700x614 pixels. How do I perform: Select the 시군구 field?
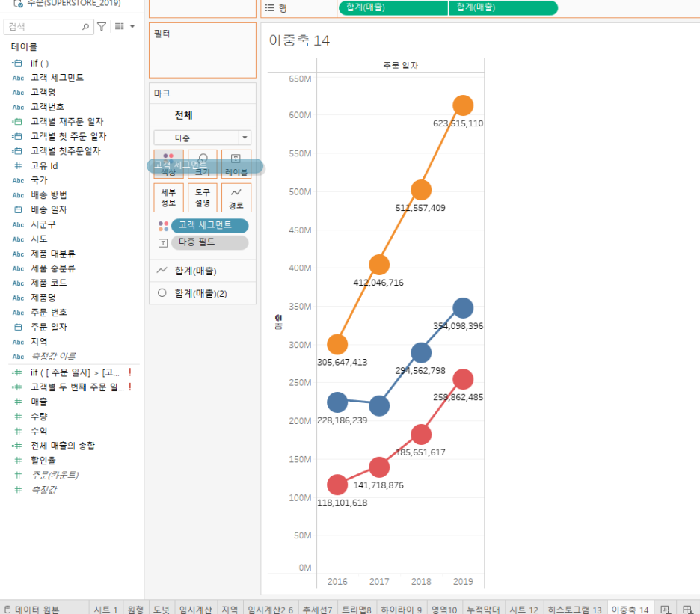(43, 224)
